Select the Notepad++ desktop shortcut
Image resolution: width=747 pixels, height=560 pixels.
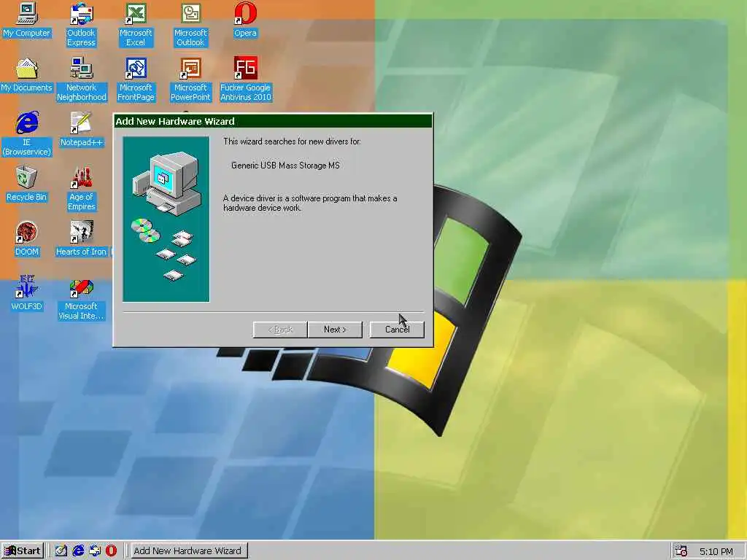pos(82,130)
